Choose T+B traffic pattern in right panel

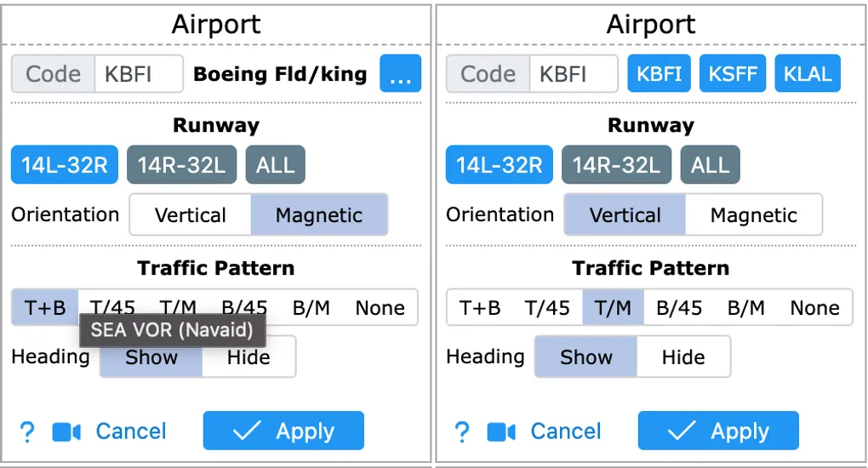[480, 308]
